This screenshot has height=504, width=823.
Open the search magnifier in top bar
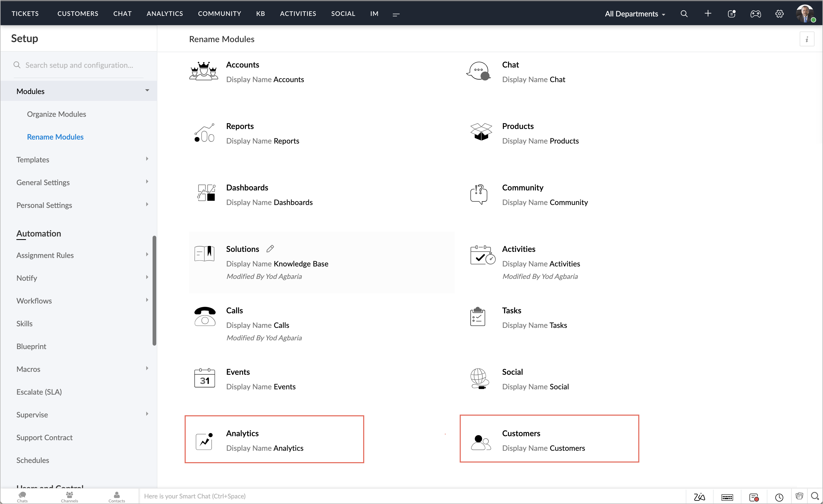coord(684,14)
